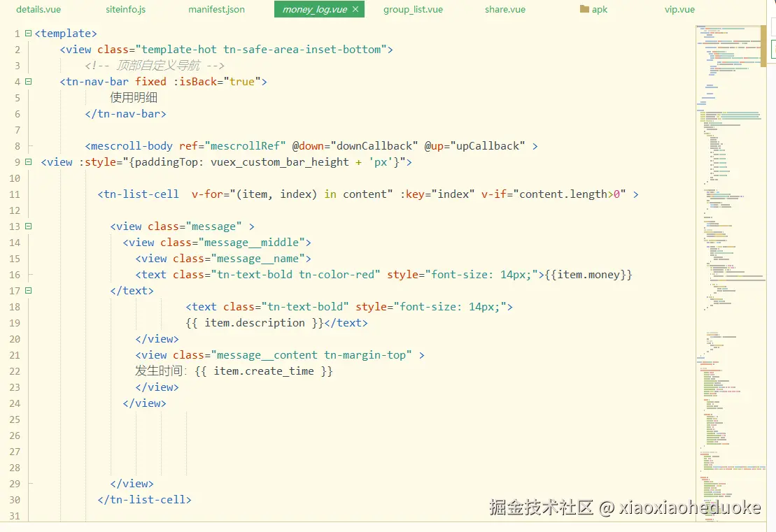776x532 pixels.
Task: Close the money_log.vue tab
Action: click(x=355, y=9)
